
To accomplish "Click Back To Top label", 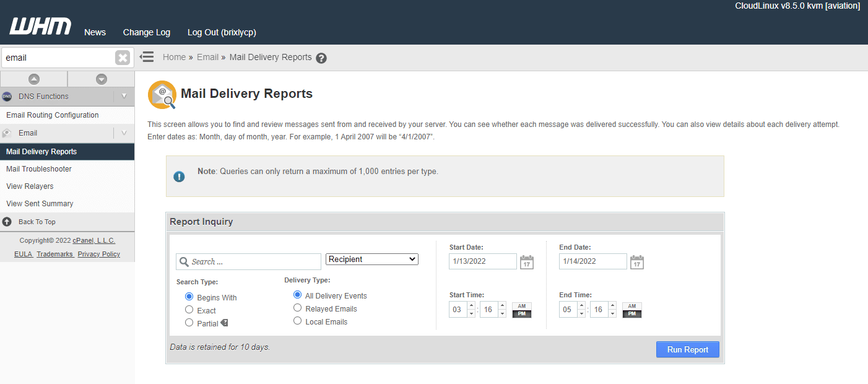I will coord(37,222).
